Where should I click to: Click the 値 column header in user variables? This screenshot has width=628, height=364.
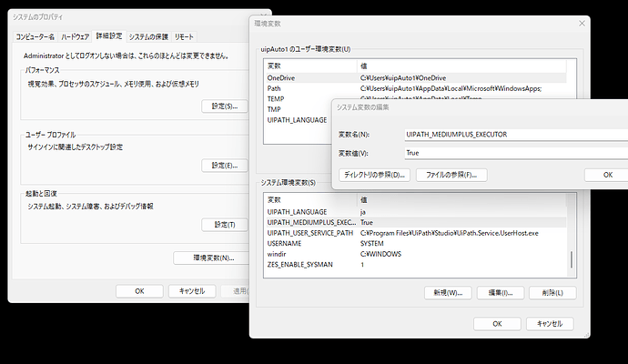[x=461, y=66]
